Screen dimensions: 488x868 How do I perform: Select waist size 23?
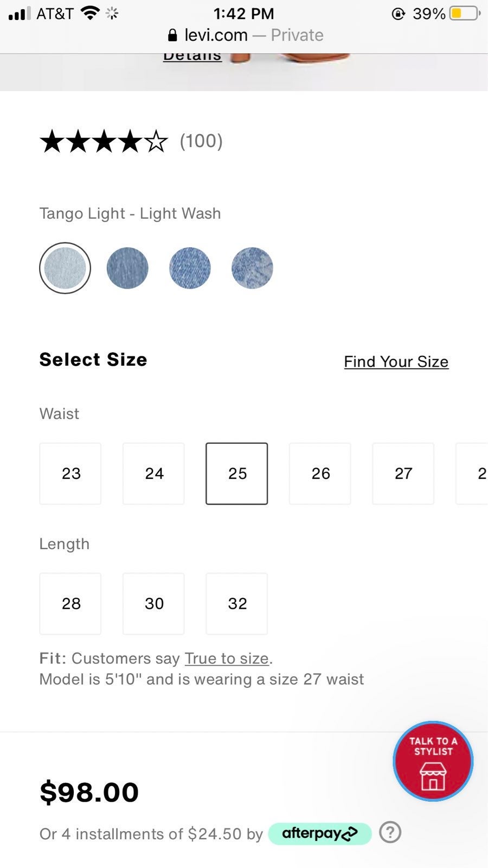(x=70, y=474)
